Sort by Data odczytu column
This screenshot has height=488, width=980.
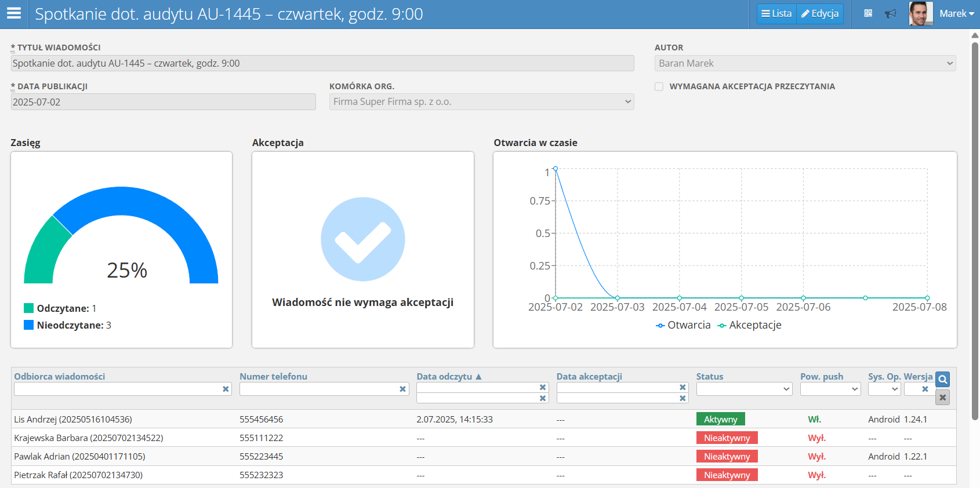coord(449,376)
